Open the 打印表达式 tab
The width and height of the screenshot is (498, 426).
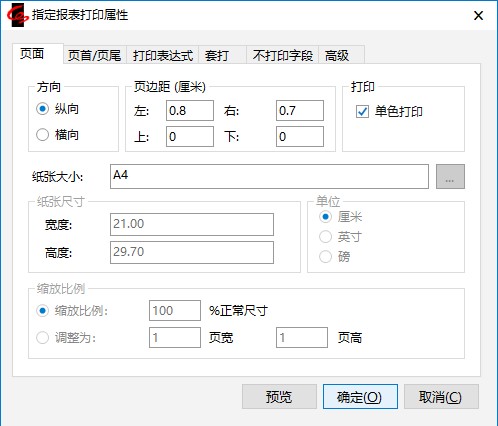[163, 55]
